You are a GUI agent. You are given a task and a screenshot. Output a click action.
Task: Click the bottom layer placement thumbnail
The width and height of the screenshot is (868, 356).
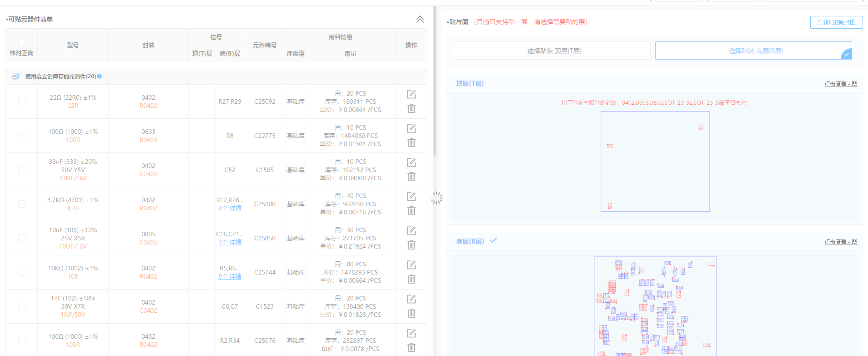tap(655, 306)
